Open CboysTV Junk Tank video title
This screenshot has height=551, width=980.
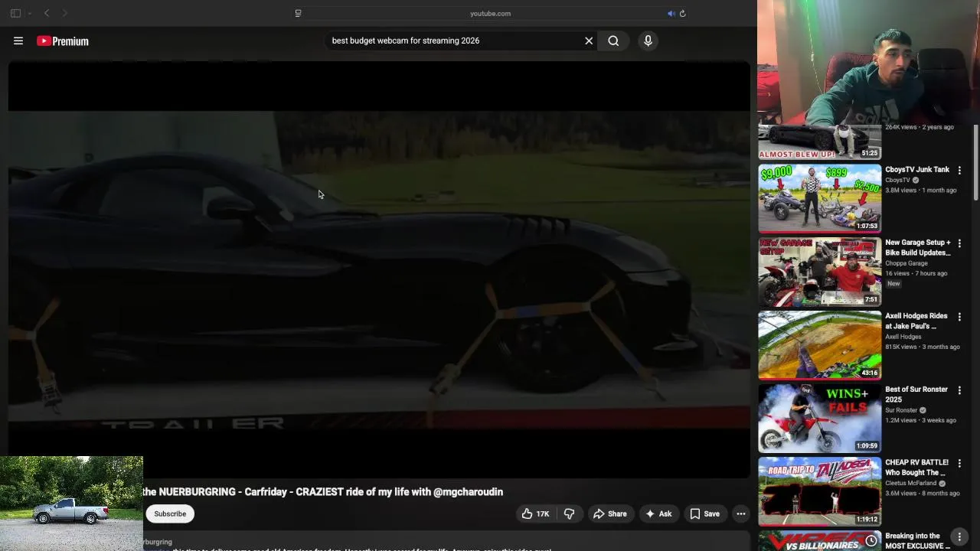point(917,169)
